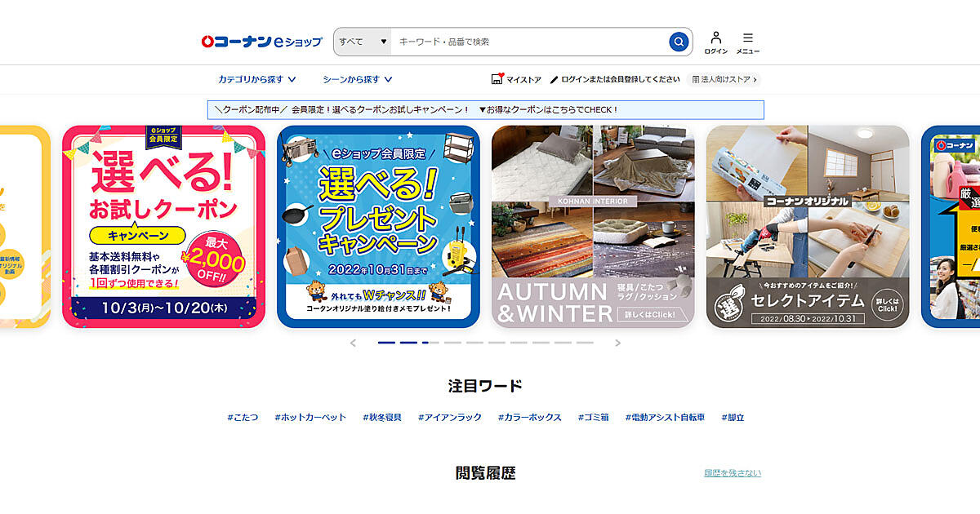Click the Kohnan e-shop logo
The image size is (980, 514).
pyautogui.click(x=261, y=41)
